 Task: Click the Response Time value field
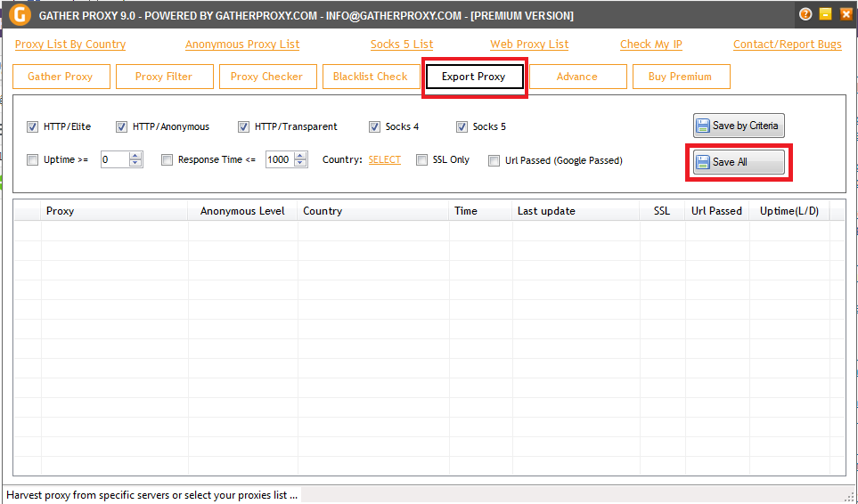pyautogui.click(x=280, y=159)
